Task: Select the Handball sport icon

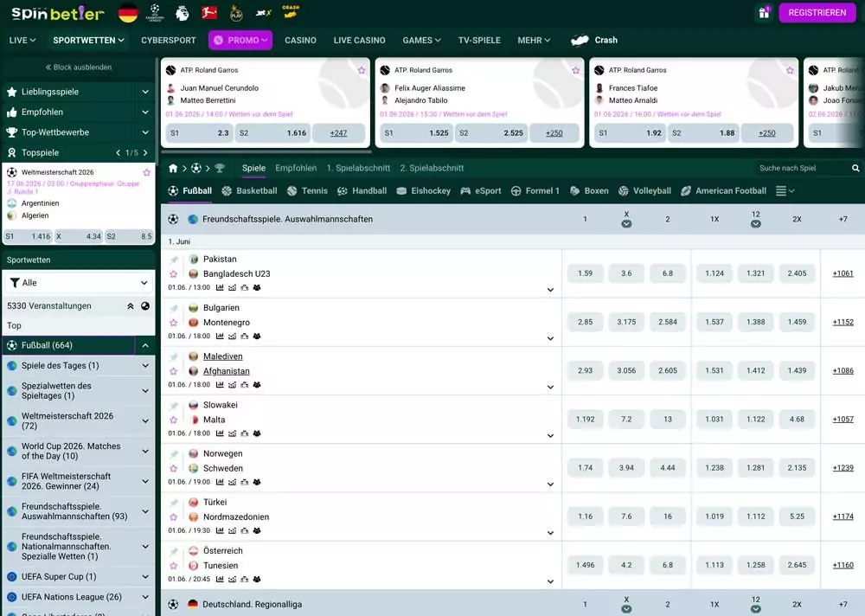Action: [x=342, y=191]
